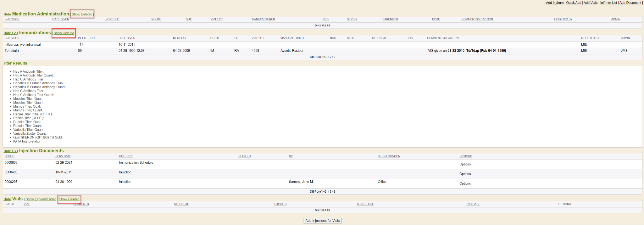Click the Add Inj/Imm link
The image size is (644, 225).
pyautogui.click(x=555, y=3)
